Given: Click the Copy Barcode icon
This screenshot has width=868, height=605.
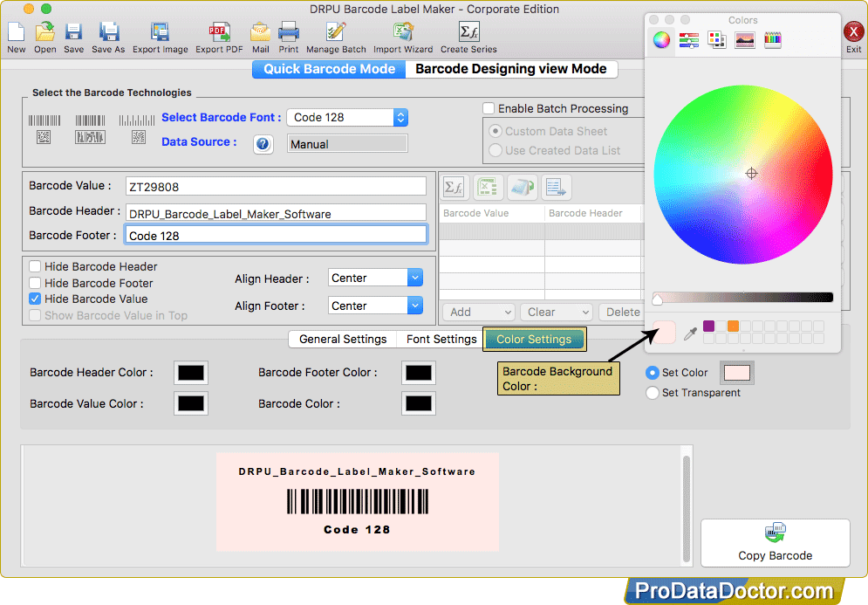Looking at the screenshot, I should point(775,533).
